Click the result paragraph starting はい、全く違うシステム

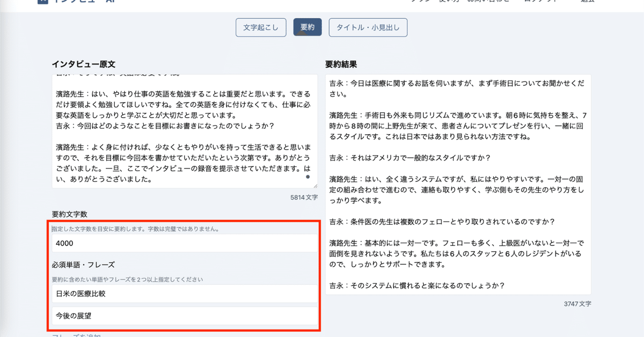[x=458, y=189]
